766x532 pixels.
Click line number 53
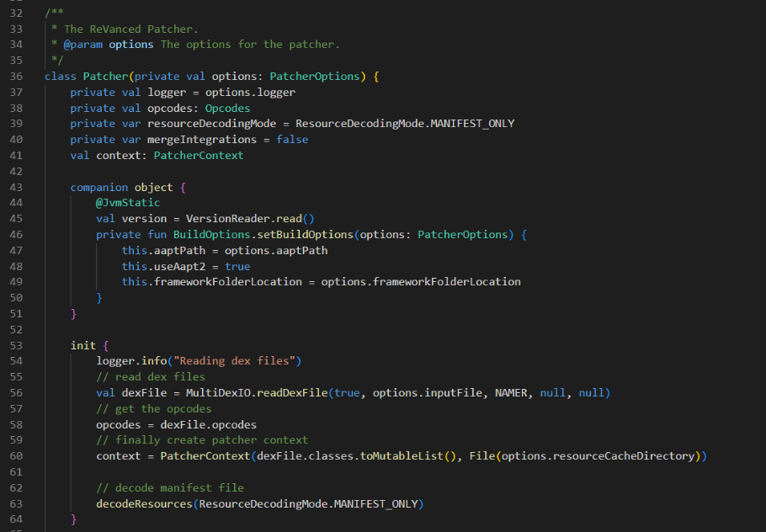pos(16,345)
